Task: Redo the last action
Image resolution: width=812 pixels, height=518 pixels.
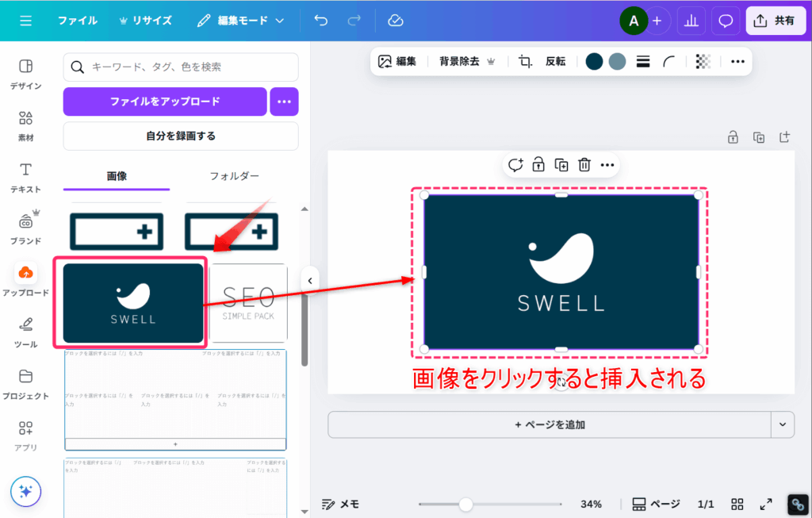Action: point(354,21)
